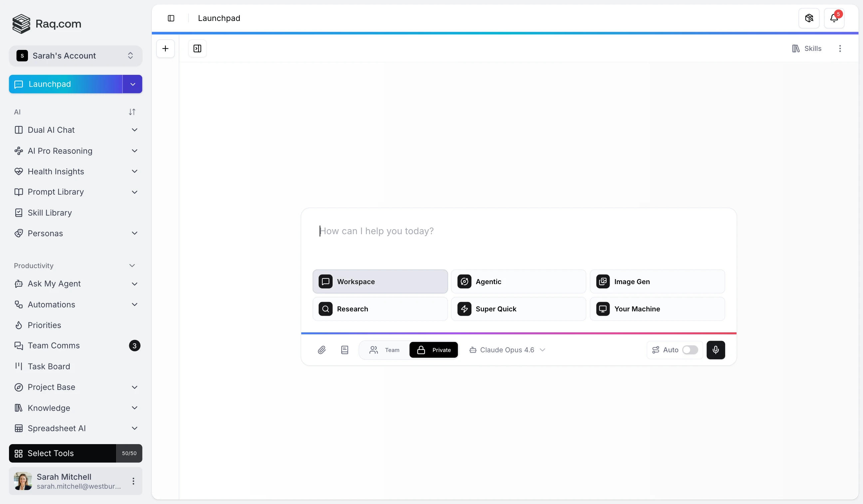Select the Private visibility option

(x=433, y=350)
